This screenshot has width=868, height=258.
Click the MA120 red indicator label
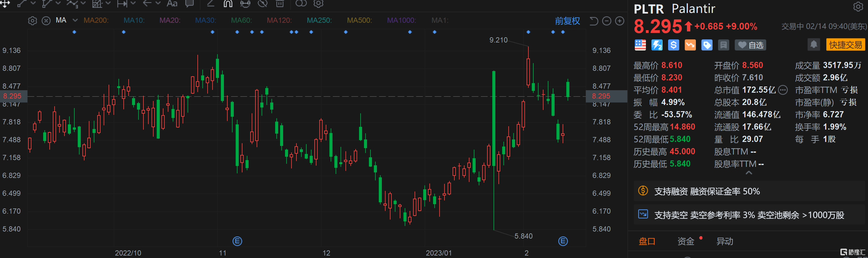[279, 21]
